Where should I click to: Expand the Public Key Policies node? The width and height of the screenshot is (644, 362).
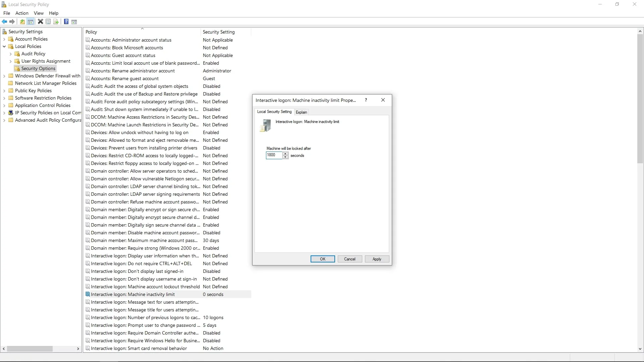(x=4, y=91)
